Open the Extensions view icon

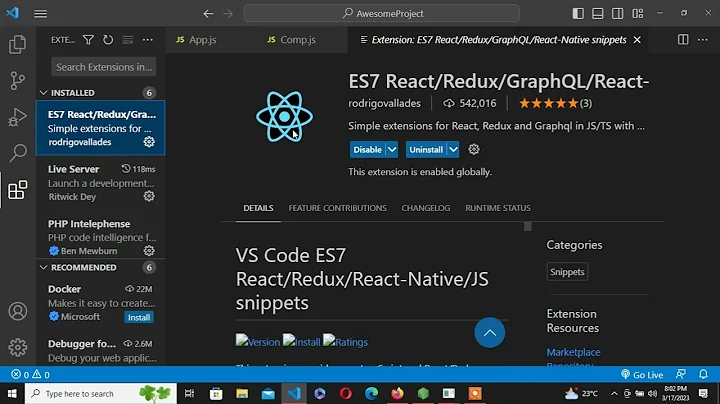point(17,190)
